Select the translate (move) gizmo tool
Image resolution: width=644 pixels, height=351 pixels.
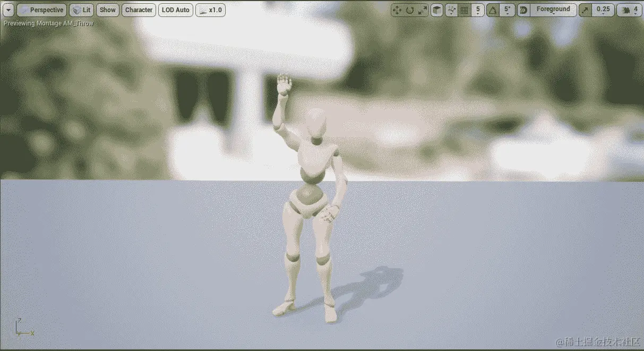397,10
